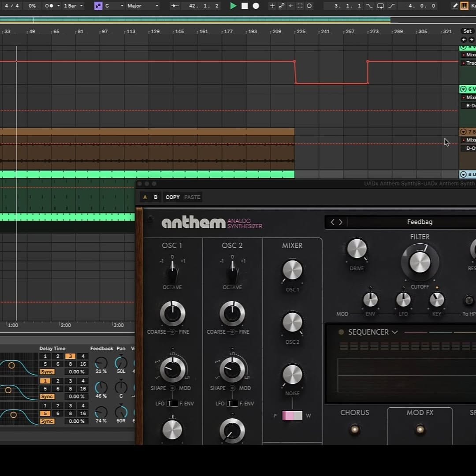Collapse track 8 with its fold triangle
This screenshot has width=476, height=476.
click(x=463, y=174)
